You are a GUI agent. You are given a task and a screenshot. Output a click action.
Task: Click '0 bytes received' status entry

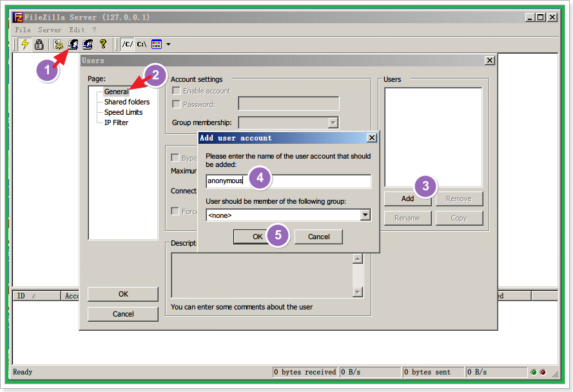pos(305,372)
